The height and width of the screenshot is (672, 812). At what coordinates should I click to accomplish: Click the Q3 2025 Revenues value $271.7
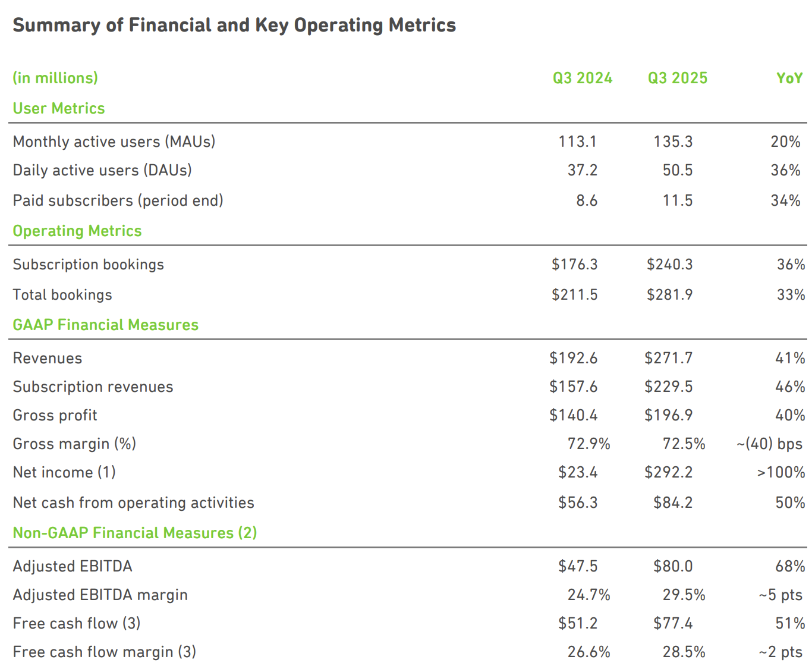coord(668,358)
